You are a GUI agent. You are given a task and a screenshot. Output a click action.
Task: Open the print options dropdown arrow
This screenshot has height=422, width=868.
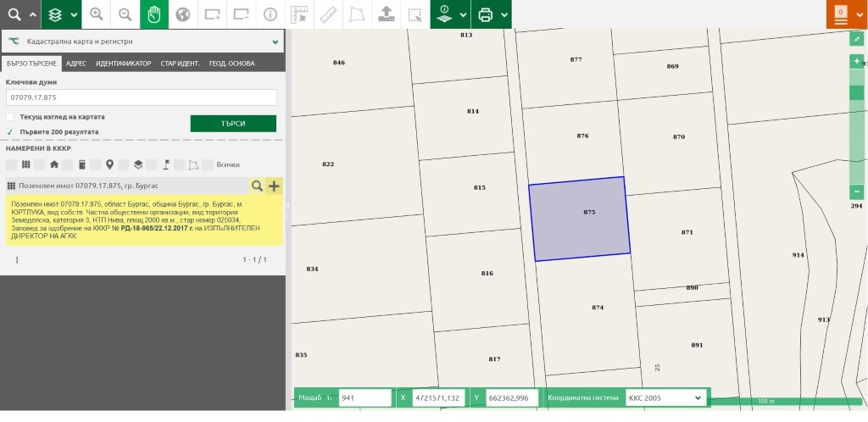pos(504,14)
